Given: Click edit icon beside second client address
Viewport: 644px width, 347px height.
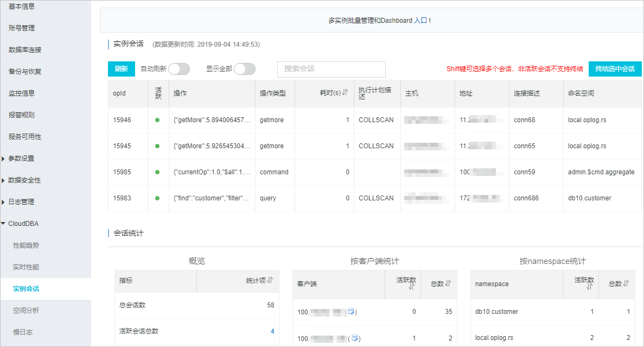Looking at the screenshot, I should click(355, 338).
